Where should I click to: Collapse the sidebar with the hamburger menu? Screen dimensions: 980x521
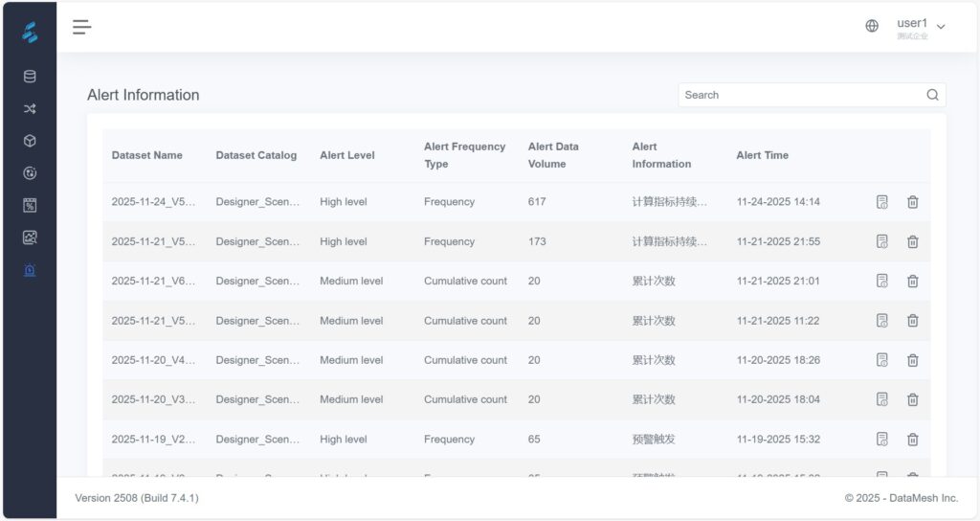[82, 27]
